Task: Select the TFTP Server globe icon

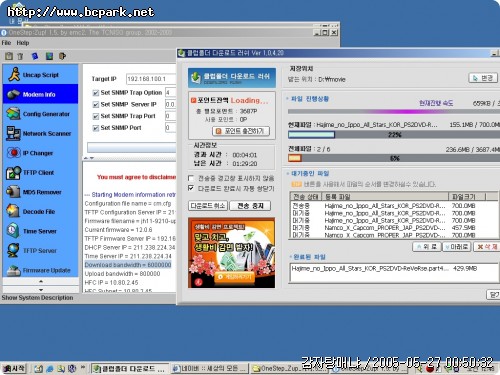Action: 13,250
